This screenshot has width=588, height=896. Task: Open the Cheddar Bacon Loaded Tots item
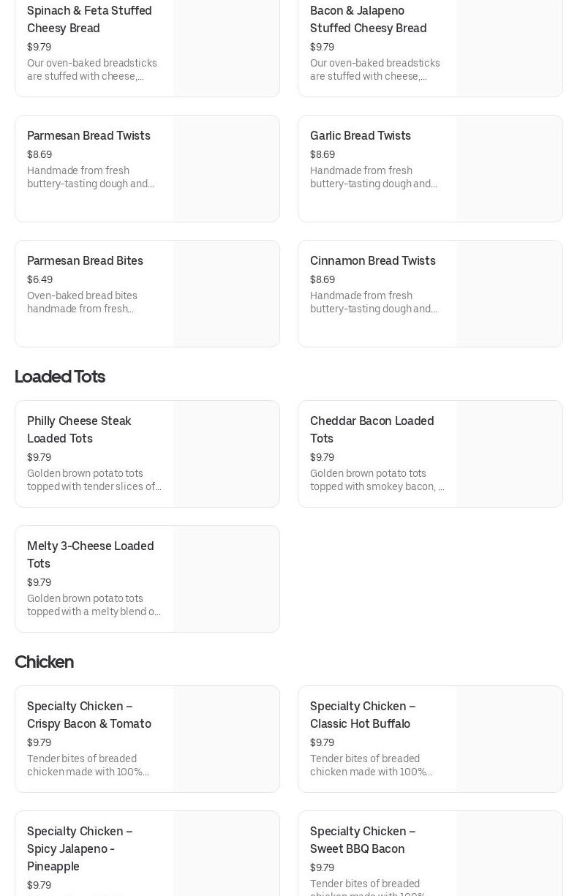click(x=372, y=429)
